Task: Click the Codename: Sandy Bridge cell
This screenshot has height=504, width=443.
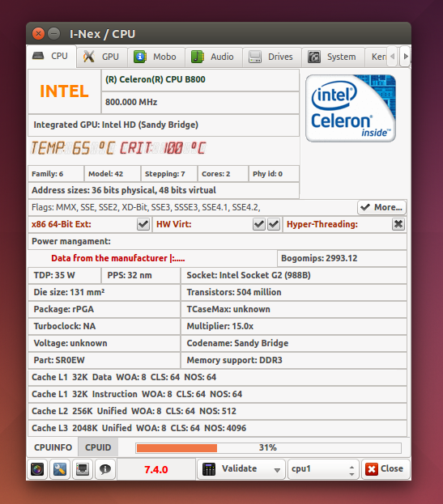Action: pos(294,344)
